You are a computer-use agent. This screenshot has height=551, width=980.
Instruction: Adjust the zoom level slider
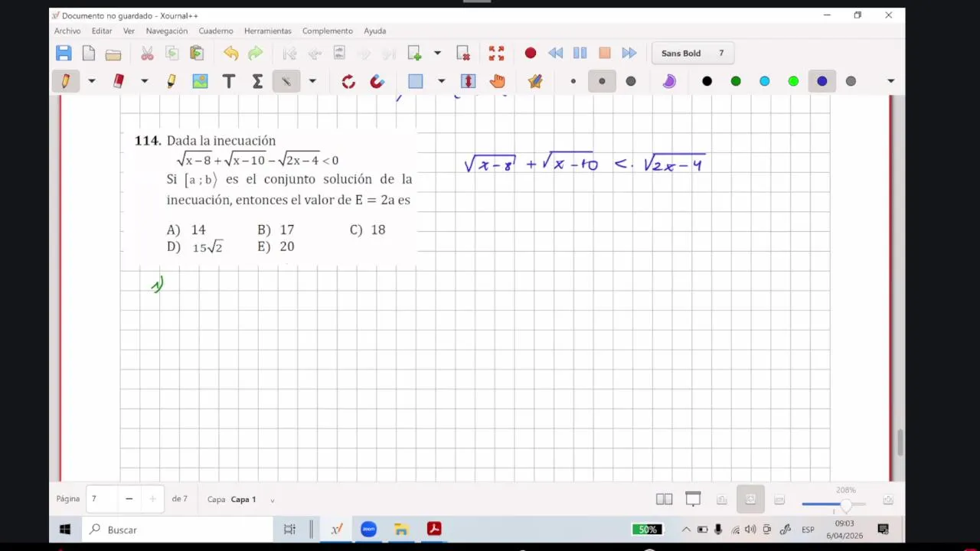[834, 504]
